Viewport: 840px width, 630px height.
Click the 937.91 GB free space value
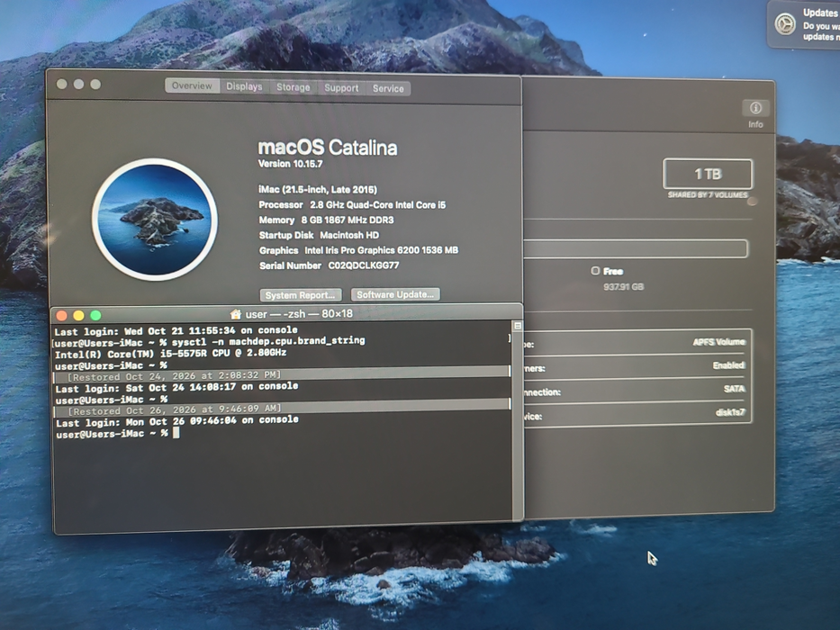click(x=624, y=286)
